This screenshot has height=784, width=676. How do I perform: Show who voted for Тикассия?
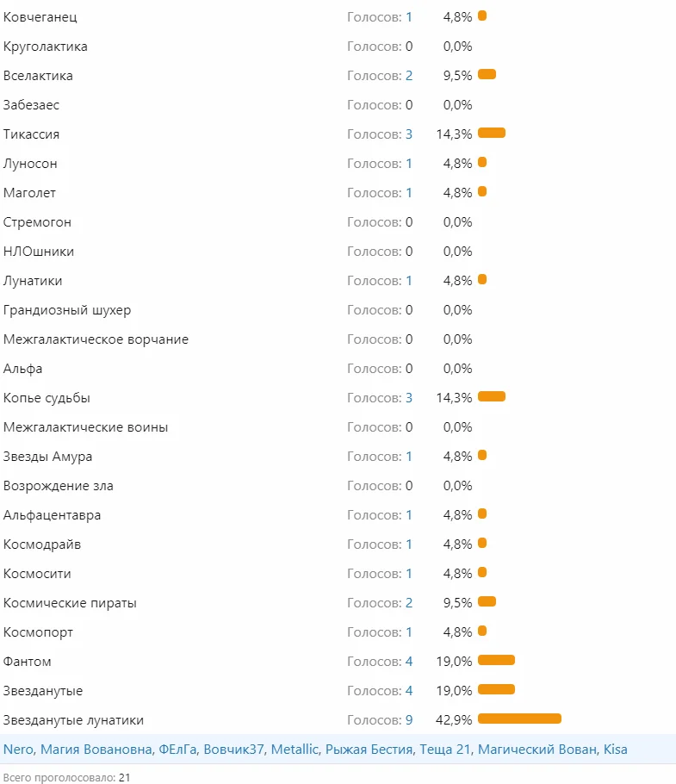coord(409,134)
